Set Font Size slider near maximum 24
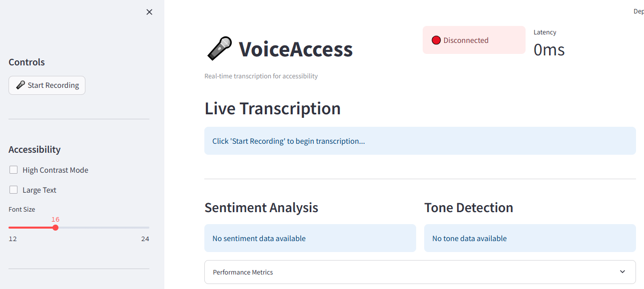This screenshot has height=289, width=644. [148, 228]
